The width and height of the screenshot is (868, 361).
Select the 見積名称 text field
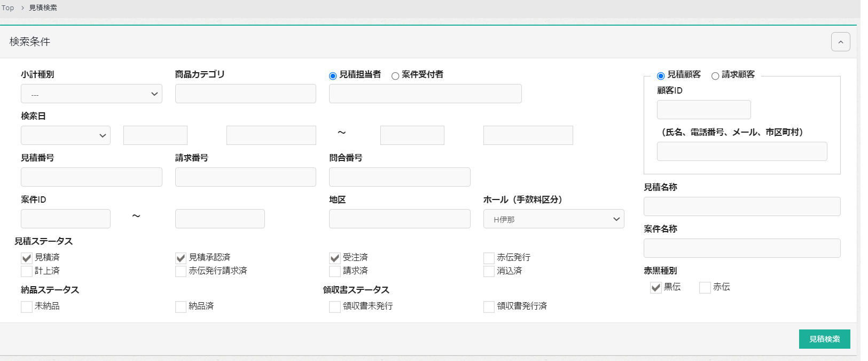[742, 206]
